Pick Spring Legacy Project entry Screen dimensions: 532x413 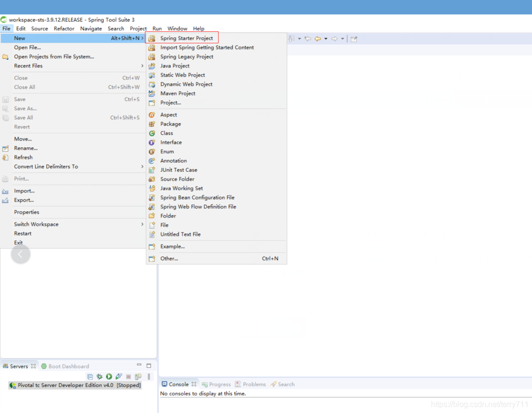click(187, 56)
